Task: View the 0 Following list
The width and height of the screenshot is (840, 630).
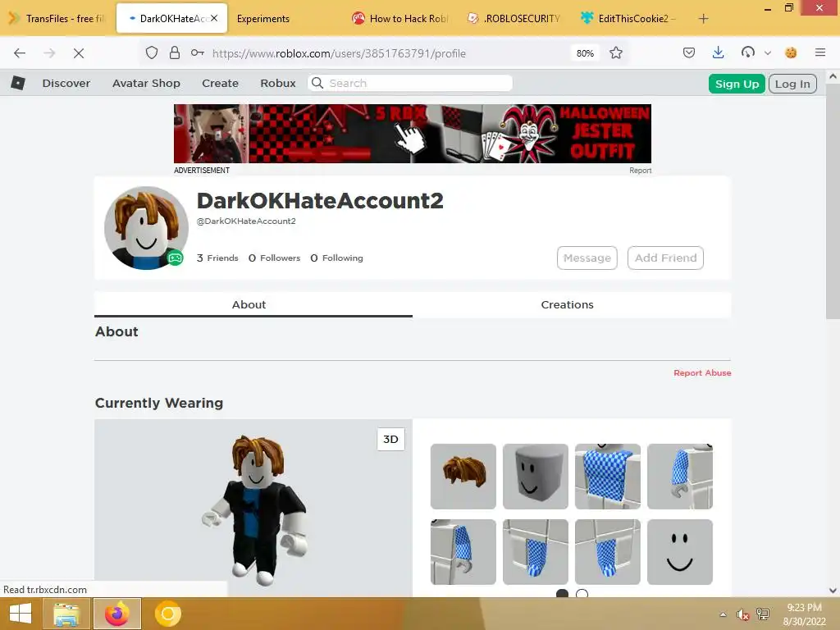Action: pos(336,258)
